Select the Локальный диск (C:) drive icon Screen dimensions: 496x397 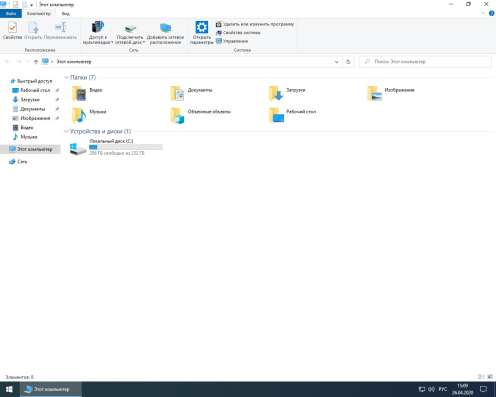[x=78, y=148]
